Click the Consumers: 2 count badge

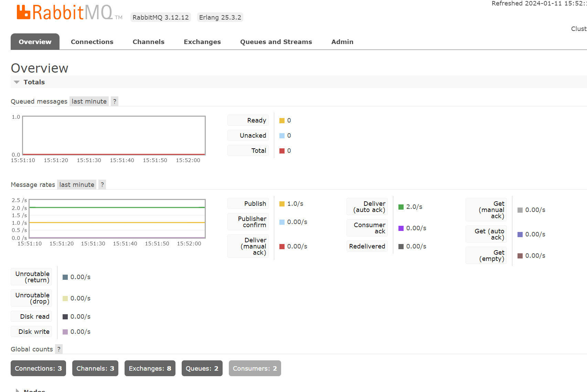click(x=255, y=368)
